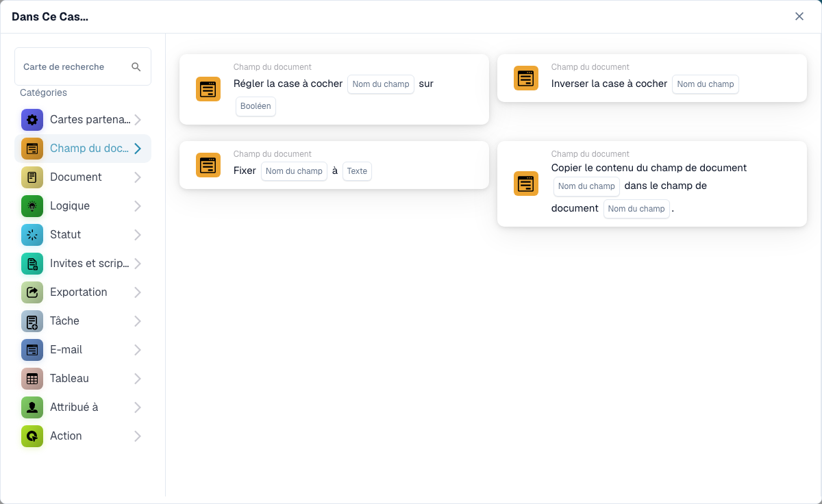Select the 'Fixer' card text
The height and width of the screenshot is (504, 822).
(245, 171)
